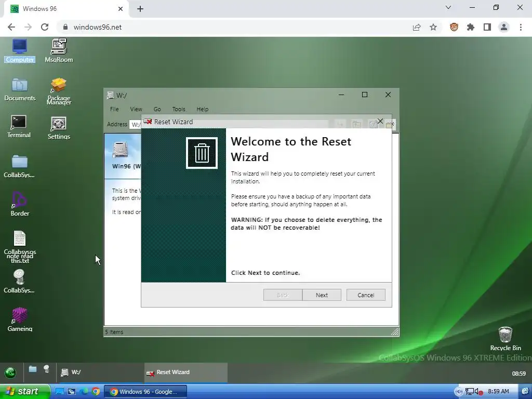Maximize the W:/ explorer window
Screen dimensions: 532x399
click(365, 95)
